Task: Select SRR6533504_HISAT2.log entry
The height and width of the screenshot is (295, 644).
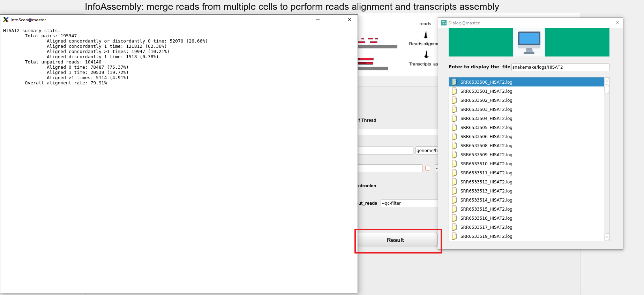Action: pyautogui.click(x=526, y=118)
